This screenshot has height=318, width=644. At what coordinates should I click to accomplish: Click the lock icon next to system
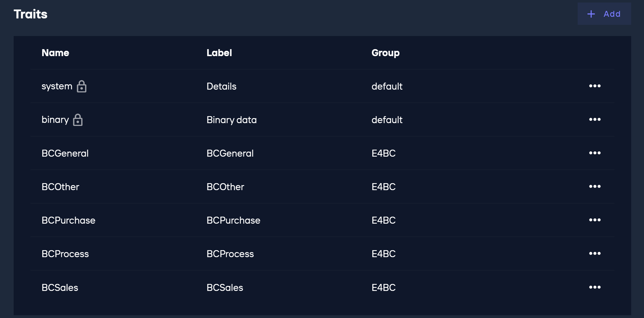click(82, 86)
